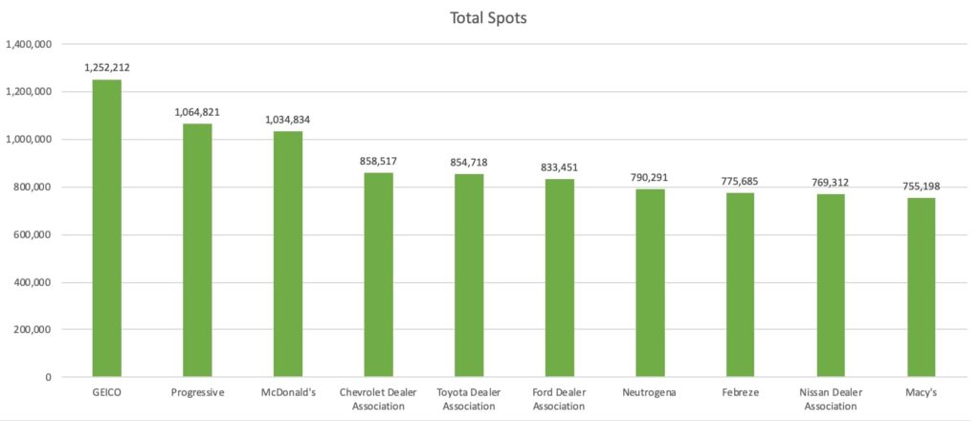Click the Toyota Dealer Association bar
This screenshot has height=421, width=980.
[469, 276]
